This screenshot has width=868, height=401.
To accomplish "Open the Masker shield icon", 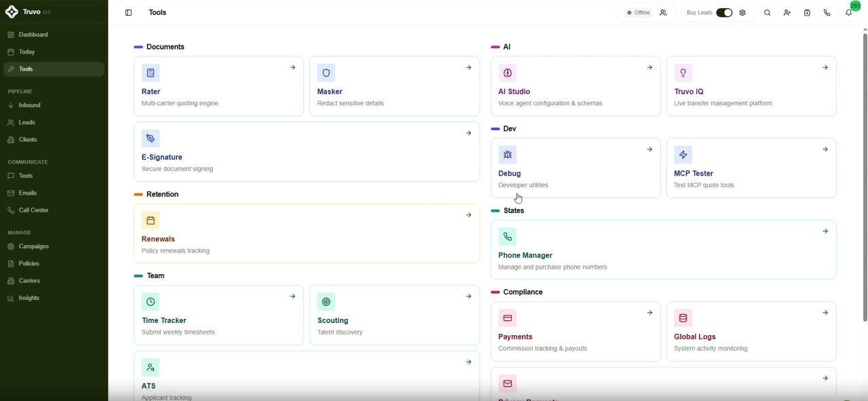I will [x=326, y=73].
